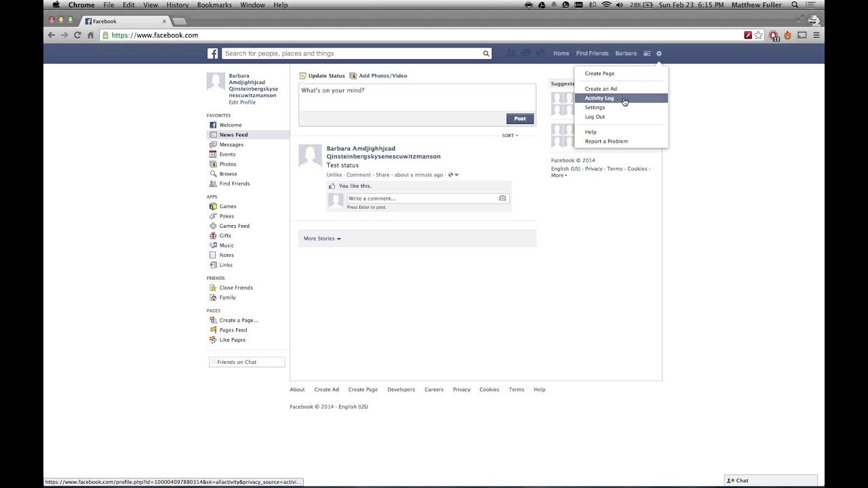Open the SORT dropdown above feed
The height and width of the screenshot is (488, 868).
pos(509,136)
